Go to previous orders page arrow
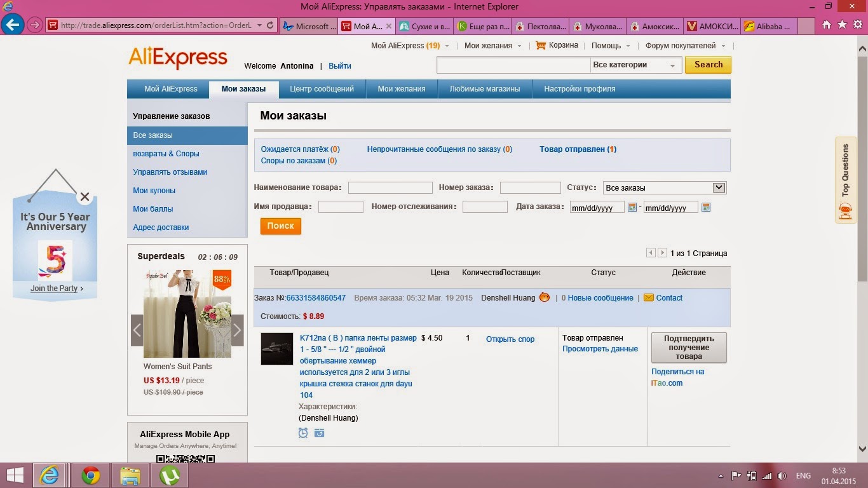This screenshot has width=868, height=488. click(x=651, y=253)
